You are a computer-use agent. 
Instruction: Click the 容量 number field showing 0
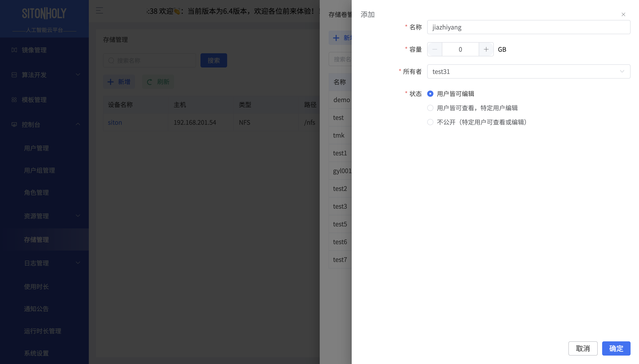click(460, 49)
